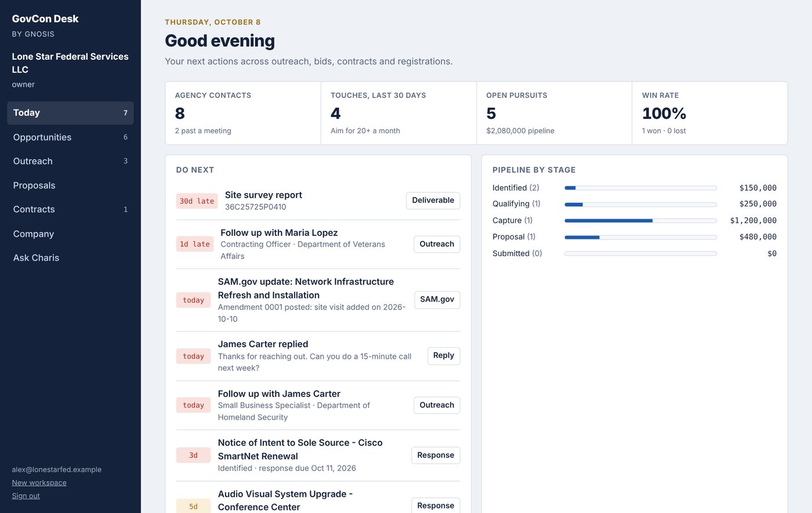Click the Win Rate stat card
The height and width of the screenshot is (513, 812).
(x=710, y=113)
